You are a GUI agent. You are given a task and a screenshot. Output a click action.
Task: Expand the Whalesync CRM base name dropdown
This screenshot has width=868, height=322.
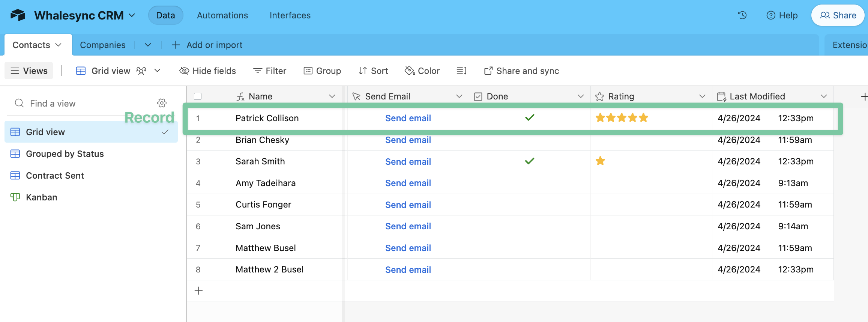pos(132,15)
